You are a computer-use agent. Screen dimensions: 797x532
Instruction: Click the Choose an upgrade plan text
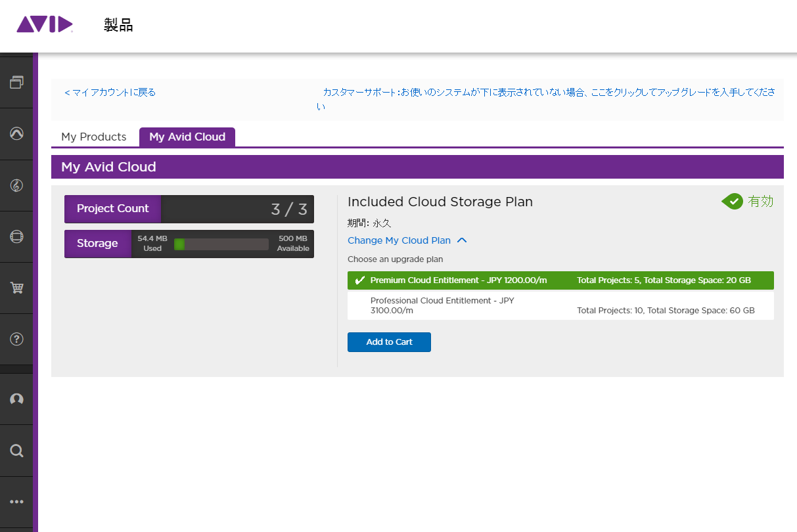tap(396, 259)
